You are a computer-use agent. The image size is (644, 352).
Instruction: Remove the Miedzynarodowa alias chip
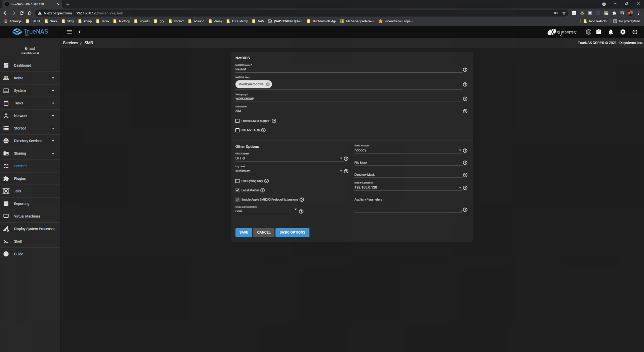268,84
